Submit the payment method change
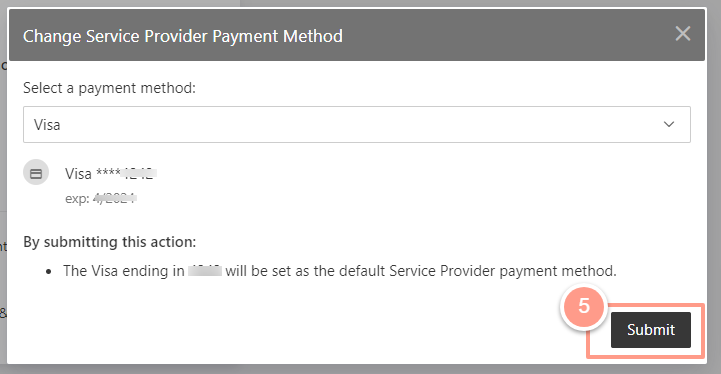The height and width of the screenshot is (374, 721). click(651, 330)
